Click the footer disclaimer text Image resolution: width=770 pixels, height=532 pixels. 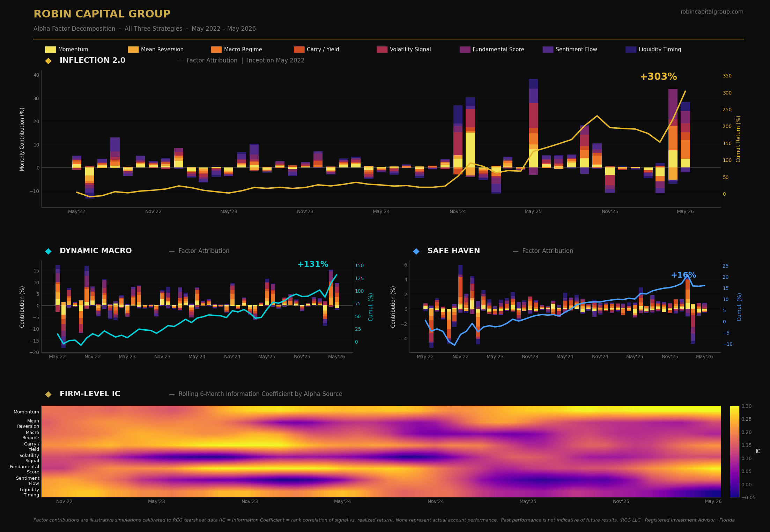click(x=384, y=520)
